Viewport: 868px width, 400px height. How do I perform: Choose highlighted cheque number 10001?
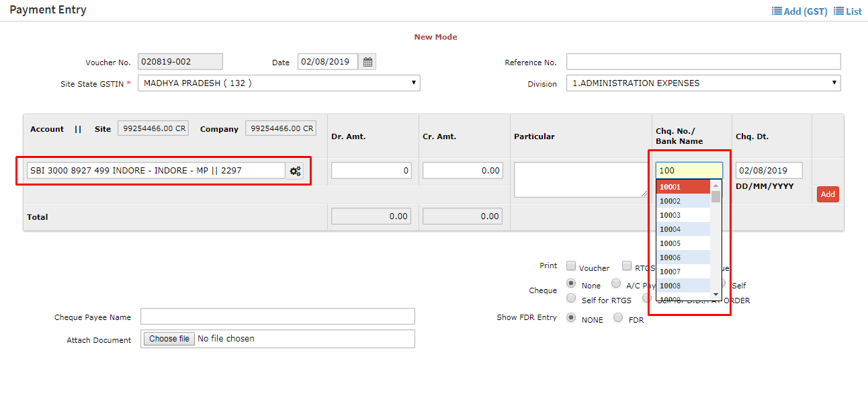click(x=683, y=187)
